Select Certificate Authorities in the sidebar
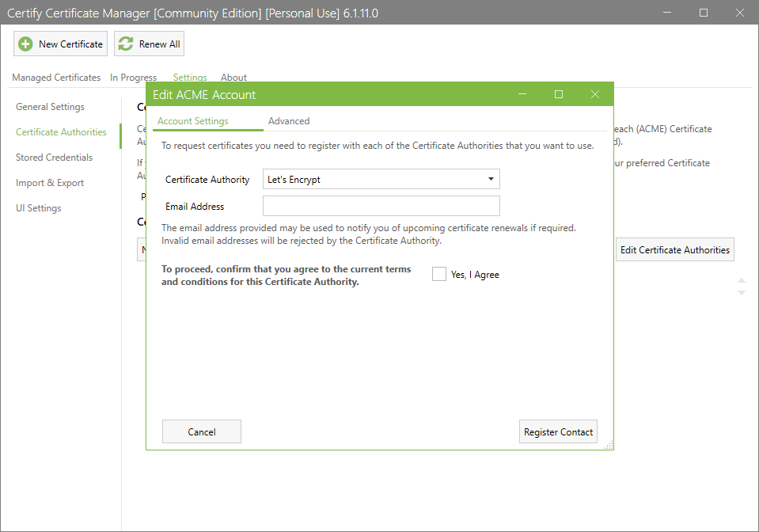This screenshot has height=532, width=759. (x=61, y=131)
